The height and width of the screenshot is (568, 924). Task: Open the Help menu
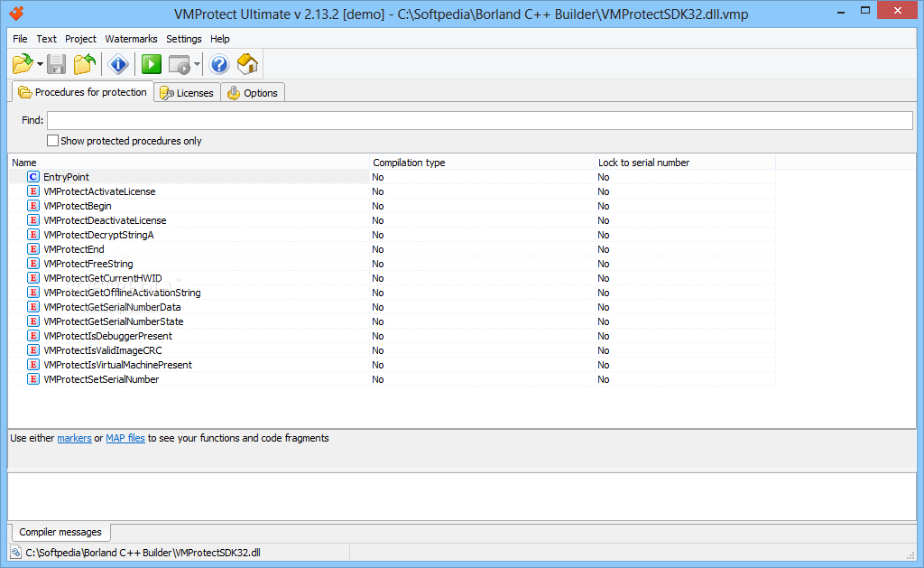tap(220, 39)
